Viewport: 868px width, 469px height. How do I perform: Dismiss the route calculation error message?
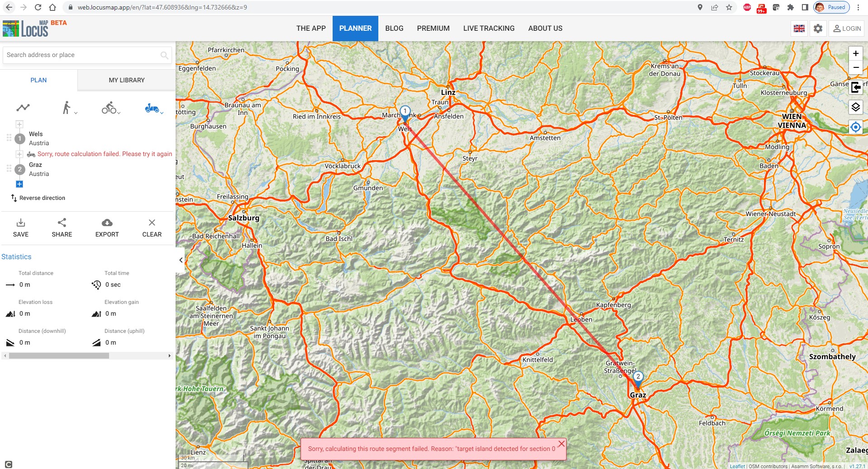(561, 444)
